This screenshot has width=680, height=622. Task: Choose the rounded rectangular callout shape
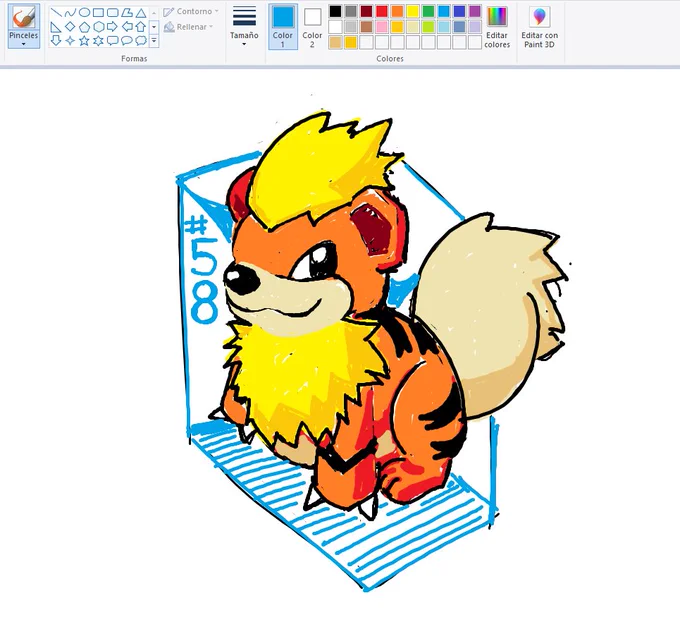pos(112,41)
